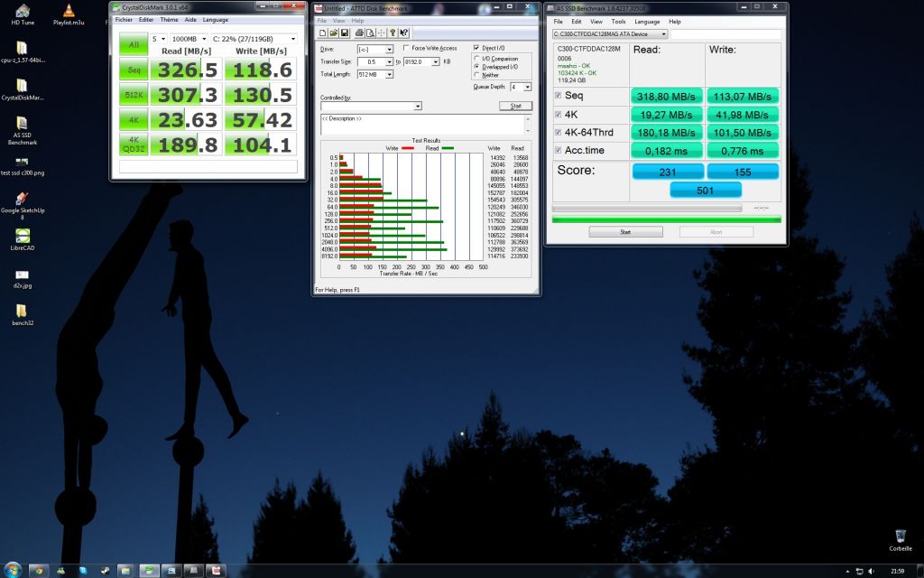Open the 1000MB test size dropdown in CrystalDiskMark
The width and height of the screenshot is (924, 578).
point(189,39)
